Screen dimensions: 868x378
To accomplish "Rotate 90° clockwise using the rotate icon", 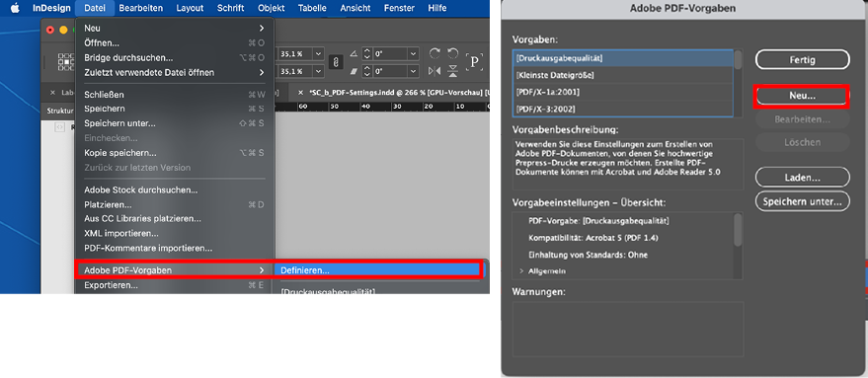I will pos(435,53).
